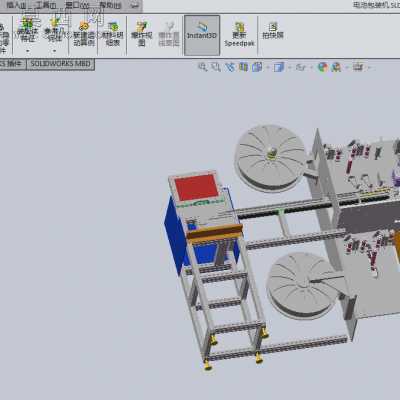Expand the View Settings dropdown arrow
The image size is (400, 400).
point(369,68)
